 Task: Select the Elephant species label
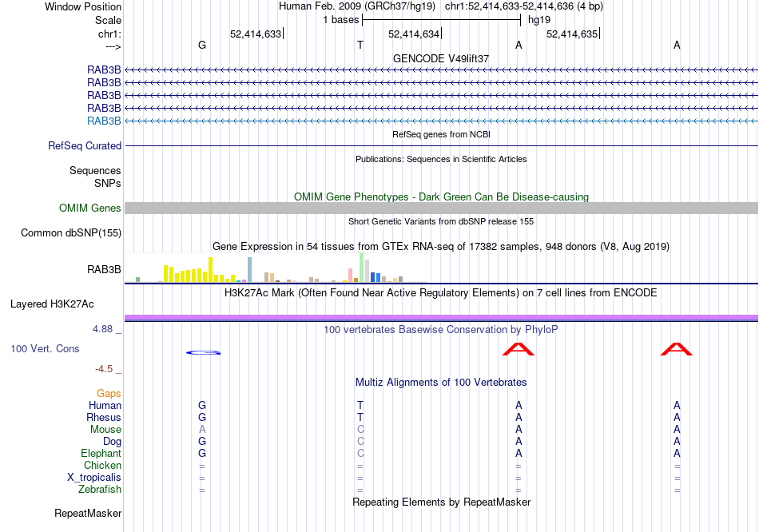(x=101, y=453)
